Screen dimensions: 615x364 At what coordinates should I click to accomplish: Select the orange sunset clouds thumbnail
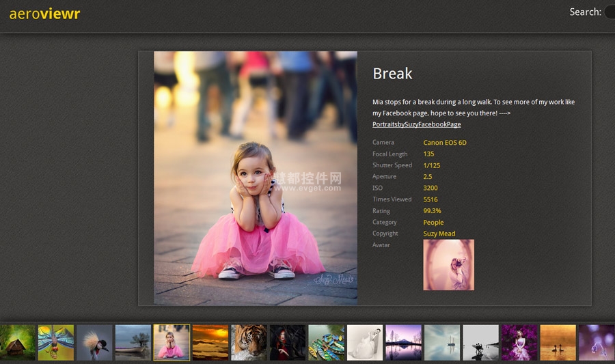point(210,342)
